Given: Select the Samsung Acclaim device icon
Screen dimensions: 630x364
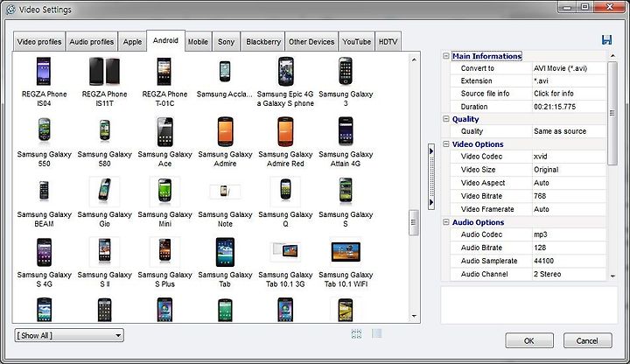Looking at the screenshot, I should [225, 72].
